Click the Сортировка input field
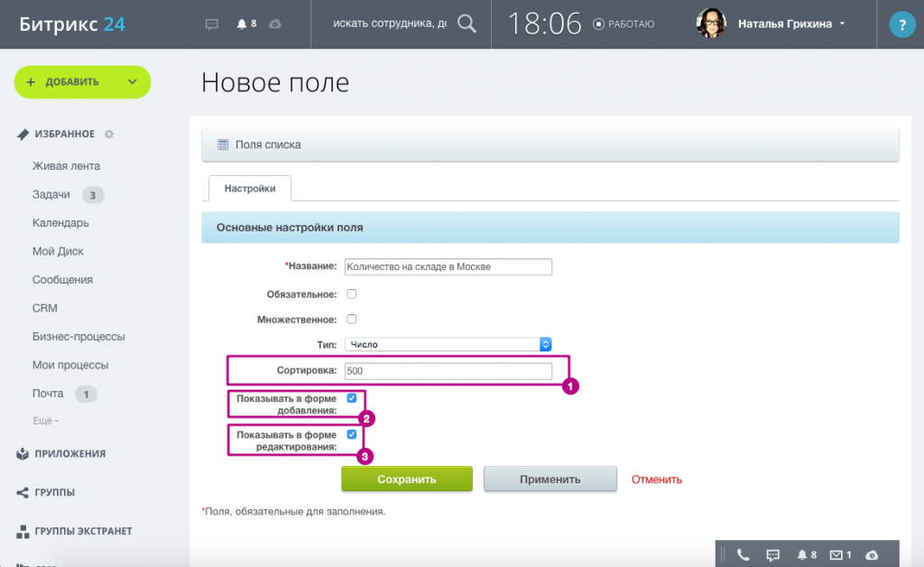Viewport: 924px width, 567px height. tap(448, 371)
